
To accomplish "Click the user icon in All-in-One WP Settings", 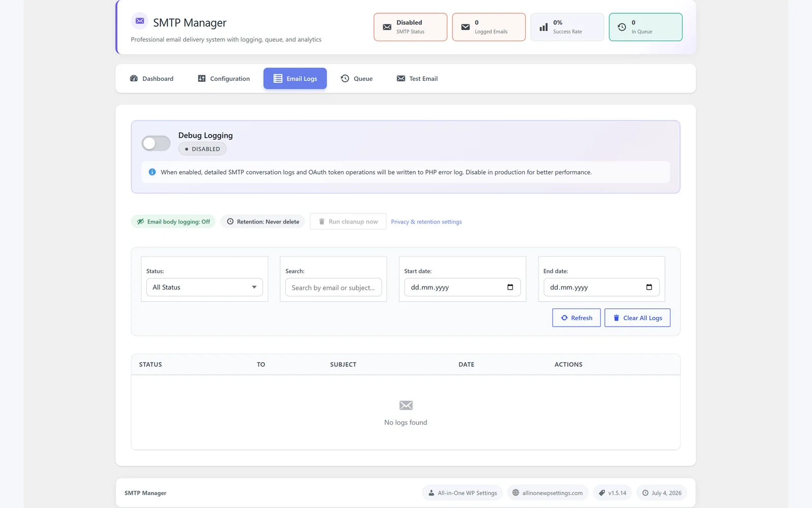I will click(x=431, y=493).
